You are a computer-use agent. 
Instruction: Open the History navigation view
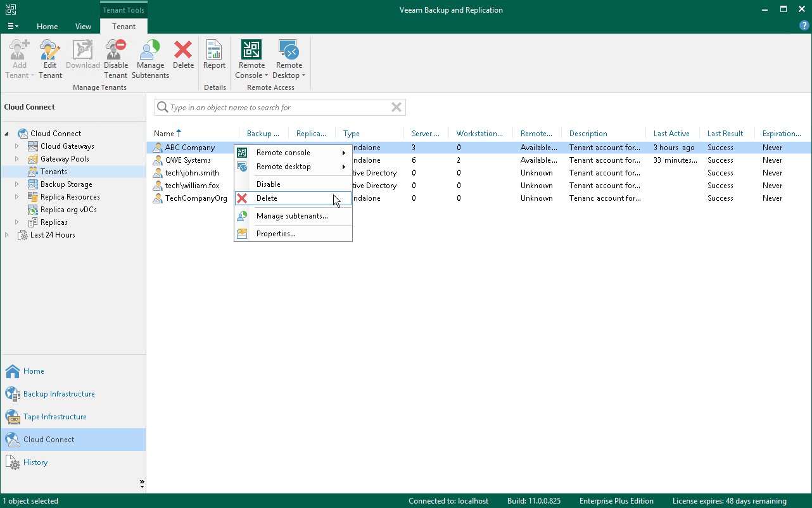73,462
